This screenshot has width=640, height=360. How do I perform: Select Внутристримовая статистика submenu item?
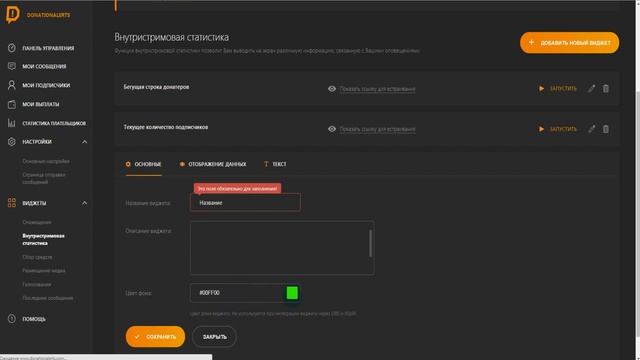point(43,239)
